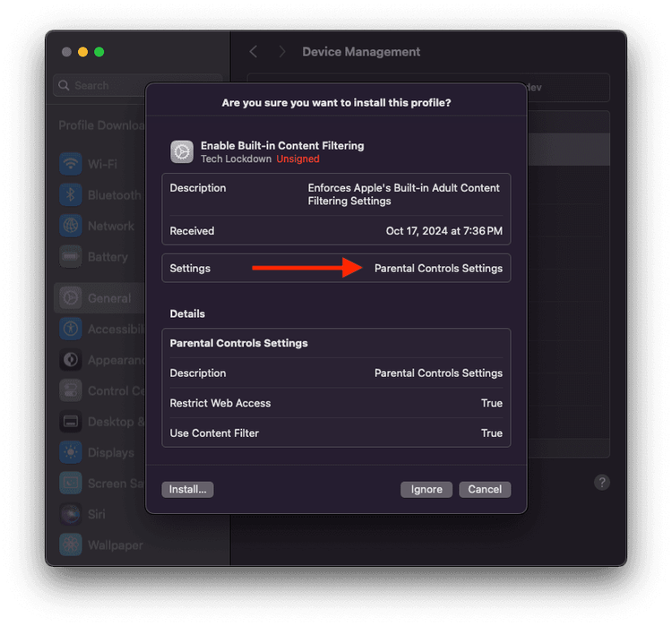Open the Siri icon in sidebar
The image size is (672, 626).
click(71, 514)
